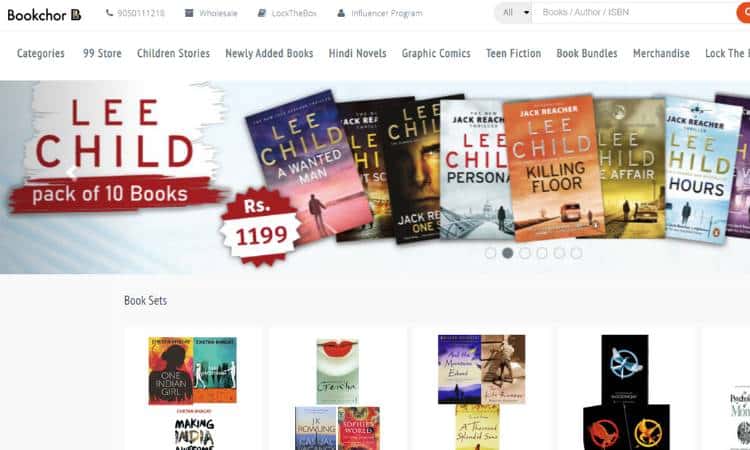Screen dimensions: 750x450
Task: Go to Hindi Novels section
Action: 357,53
